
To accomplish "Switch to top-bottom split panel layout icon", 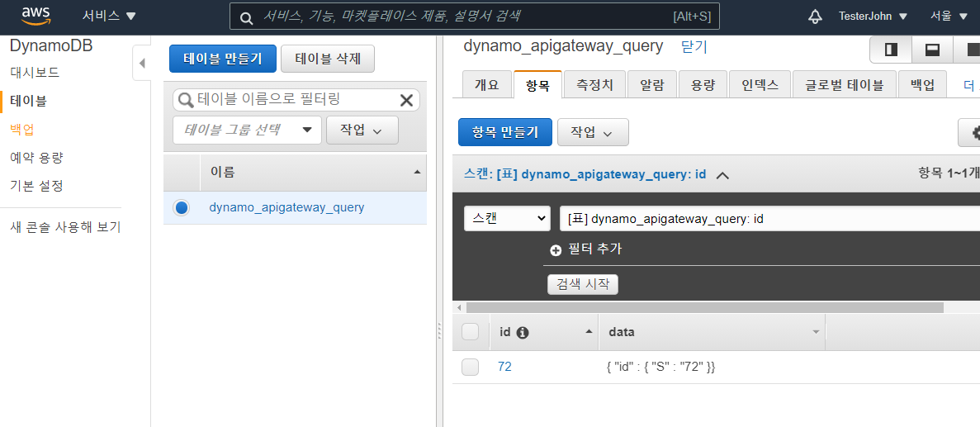I will click(932, 50).
